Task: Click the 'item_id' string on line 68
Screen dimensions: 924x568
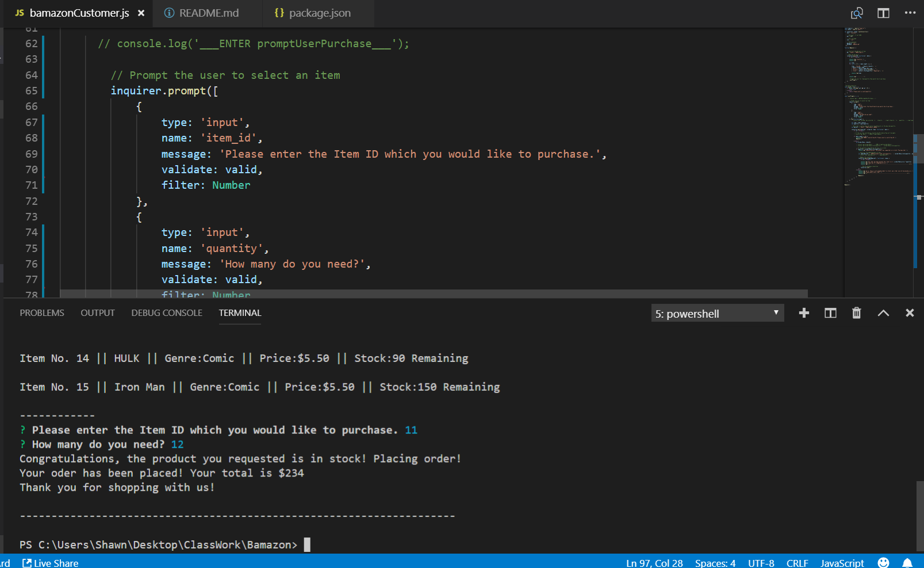Action: coord(231,138)
